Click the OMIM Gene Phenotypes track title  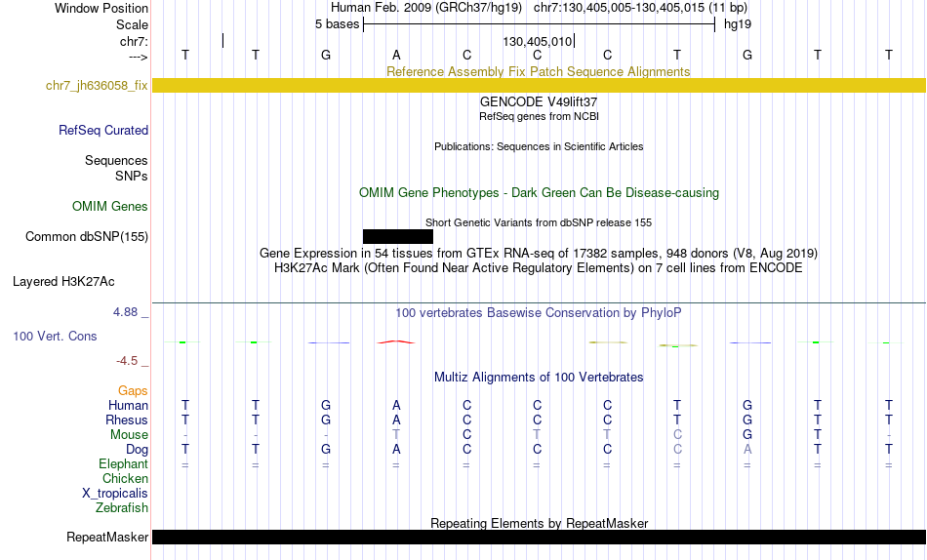pyautogui.click(x=539, y=193)
